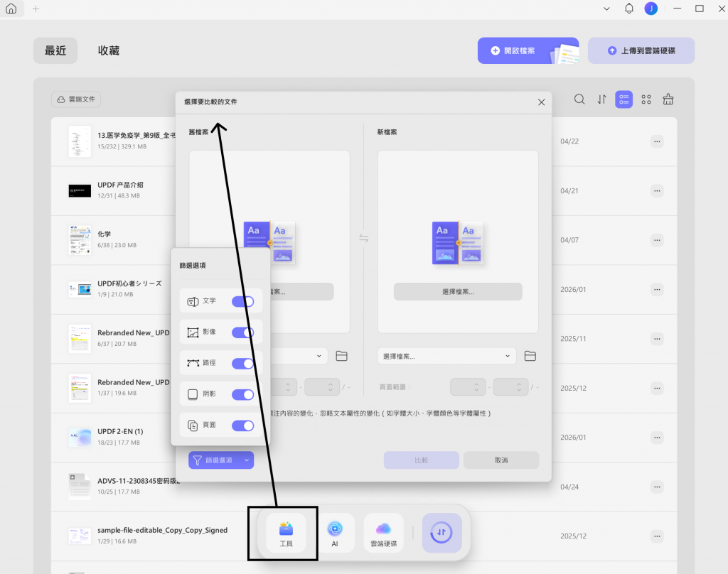Open the 雲端文件 filter
The height and width of the screenshot is (574, 728).
pos(76,99)
